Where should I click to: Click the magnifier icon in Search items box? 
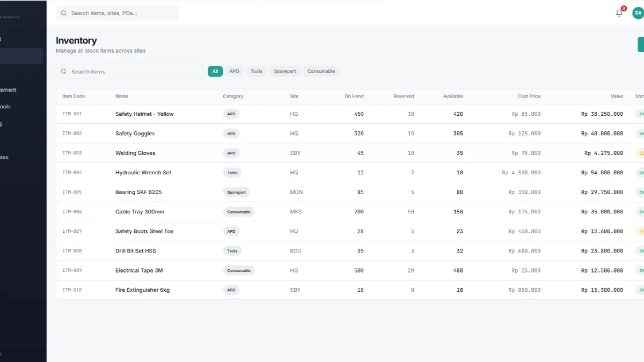click(64, 71)
